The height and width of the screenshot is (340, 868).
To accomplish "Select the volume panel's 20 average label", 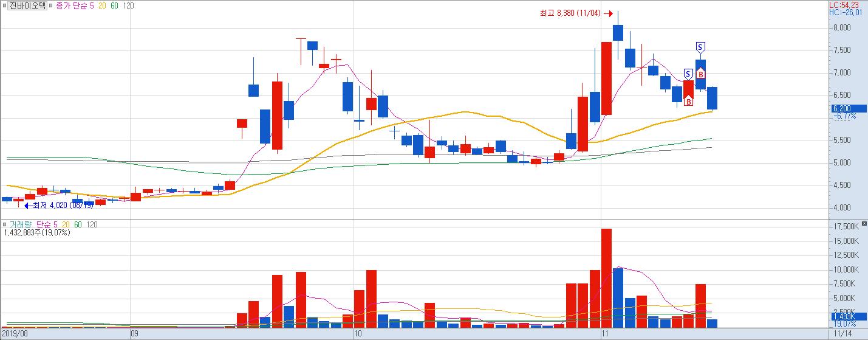I will (x=66, y=224).
